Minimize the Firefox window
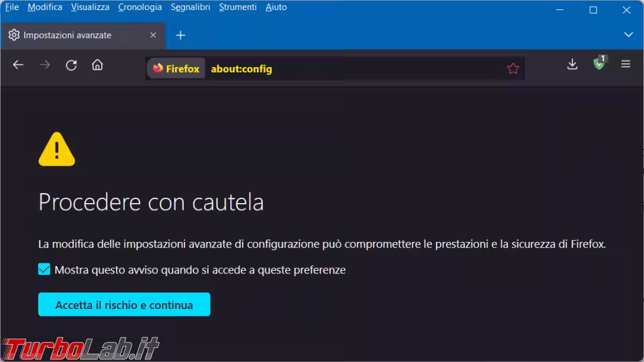The width and height of the screenshot is (644, 362). (x=559, y=10)
